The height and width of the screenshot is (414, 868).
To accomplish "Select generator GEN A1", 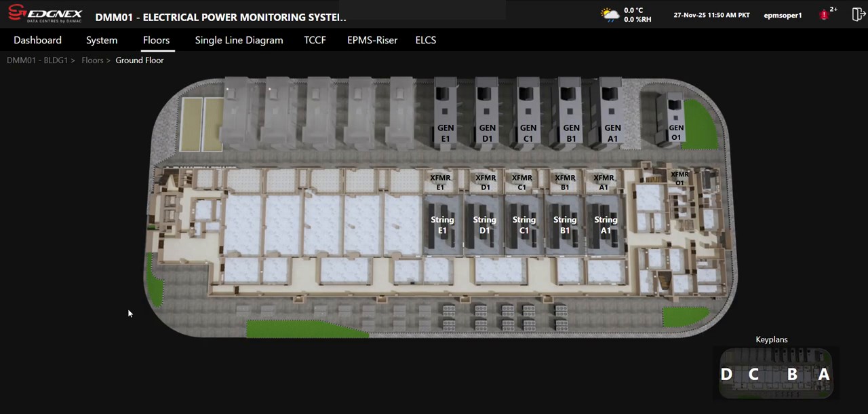I will pos(612,133).
